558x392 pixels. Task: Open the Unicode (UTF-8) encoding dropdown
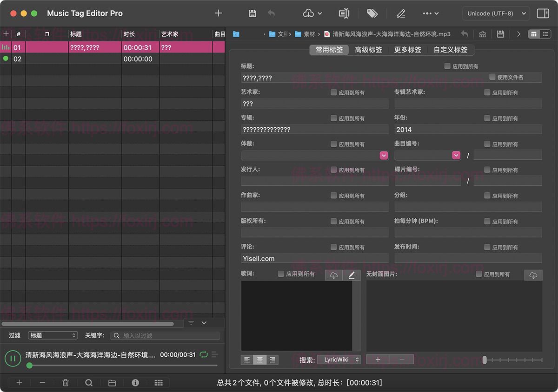coord(496,13)
